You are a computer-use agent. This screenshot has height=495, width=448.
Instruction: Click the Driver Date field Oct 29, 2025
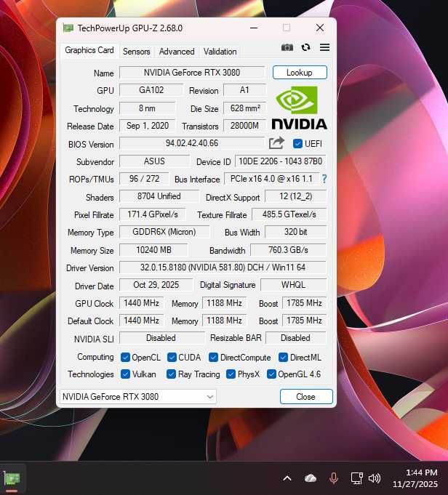pos(156,285)
